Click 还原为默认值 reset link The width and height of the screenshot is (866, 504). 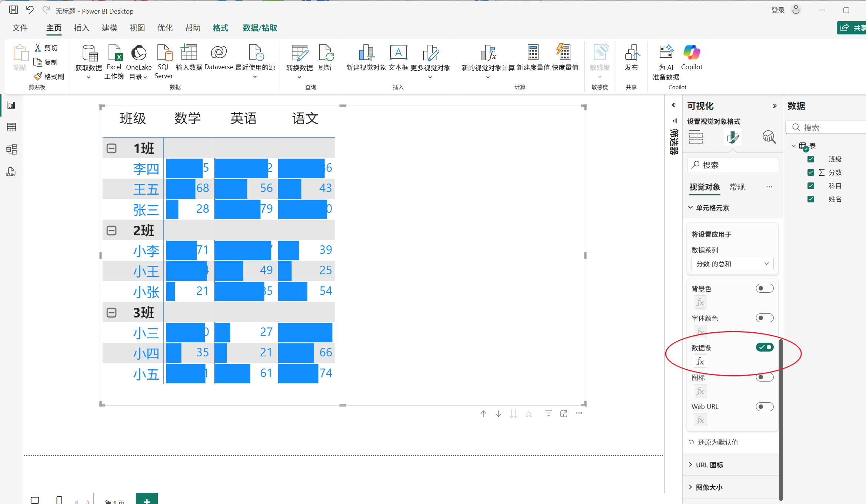(717, 442)
